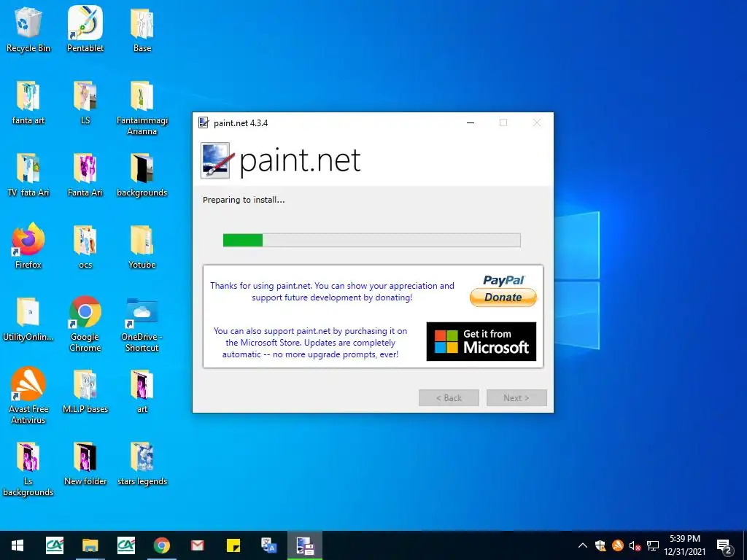Image resolution: width=747 pixels, height=560 pixels.
Task: Click the muted volume tray icon
Action: [x=635, y=545]
